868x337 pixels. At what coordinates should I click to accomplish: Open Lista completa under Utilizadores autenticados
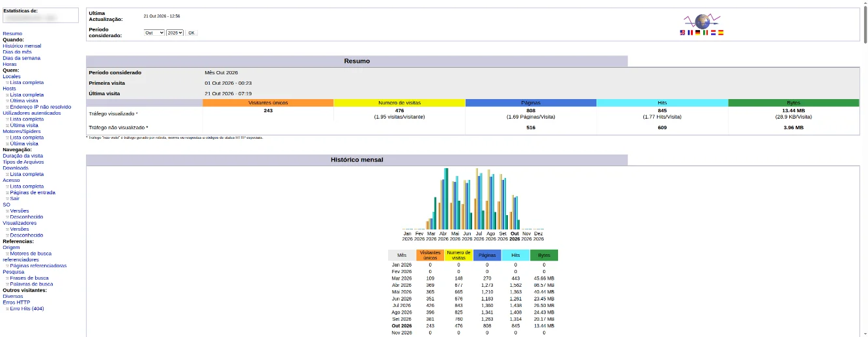[x=27, y=119]
